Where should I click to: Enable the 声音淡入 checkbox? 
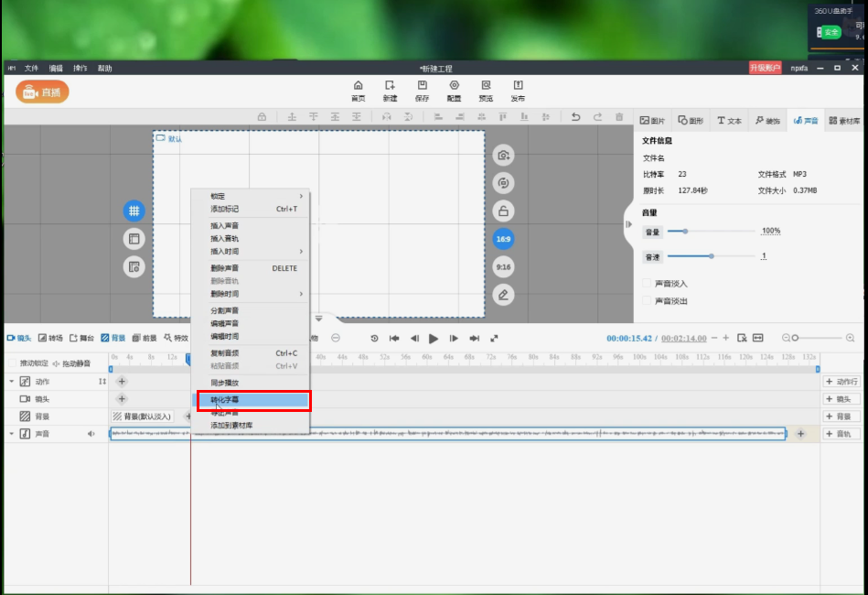648,284
